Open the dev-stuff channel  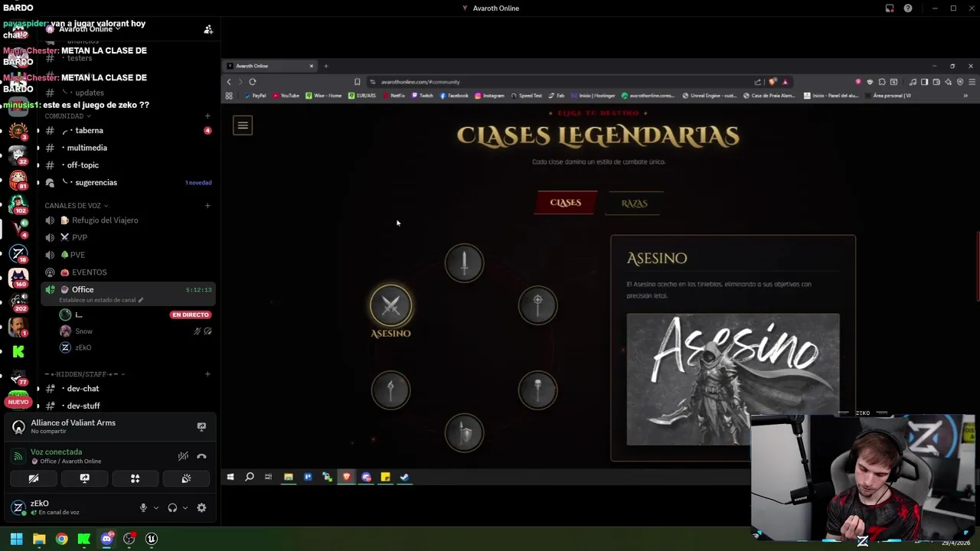[x=127, y=406]
